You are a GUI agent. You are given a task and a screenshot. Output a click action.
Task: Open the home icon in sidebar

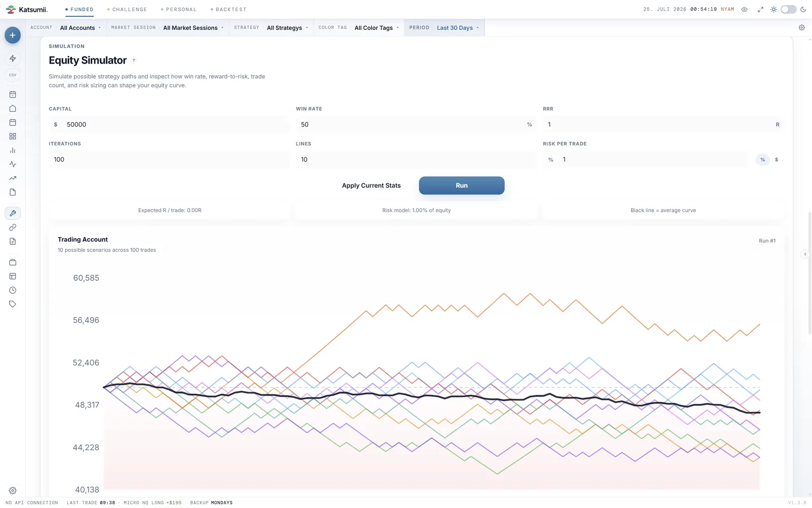click(13, 108)
